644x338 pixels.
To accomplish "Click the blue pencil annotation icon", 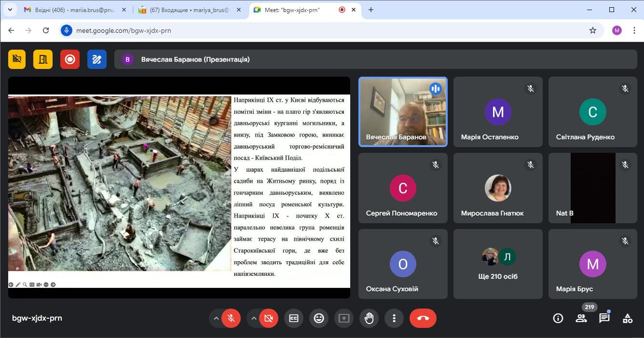I will (x=97, y=59).
